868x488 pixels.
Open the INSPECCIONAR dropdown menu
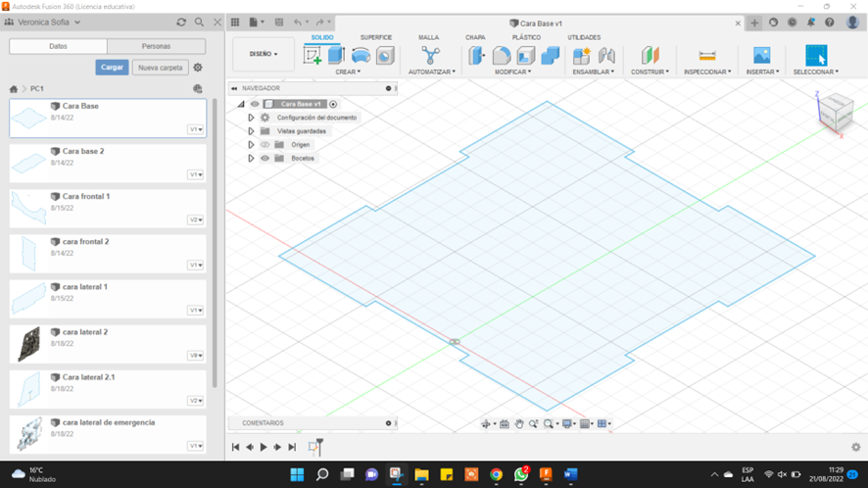tap(707, 72)
